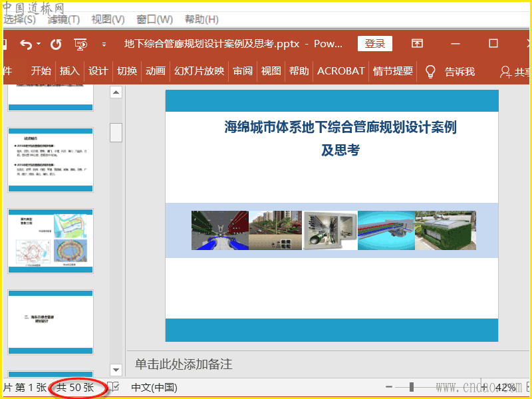
Task: Expand Customize Quick Access Toolbar arrow
Action: 104,45
